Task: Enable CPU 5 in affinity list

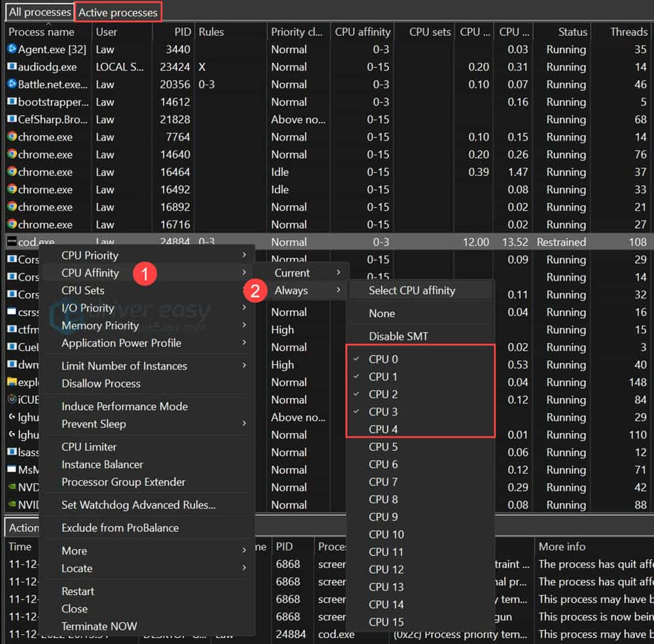Action: click(x=383, y=447)
